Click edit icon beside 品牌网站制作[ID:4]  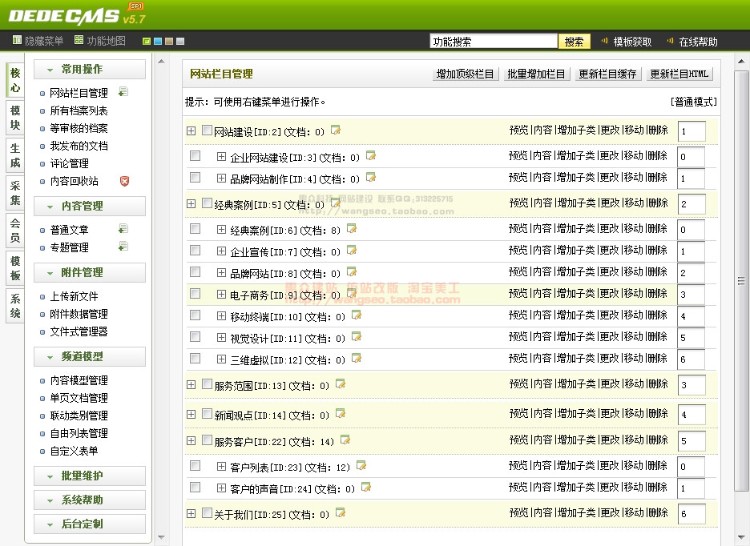[371, 177]
